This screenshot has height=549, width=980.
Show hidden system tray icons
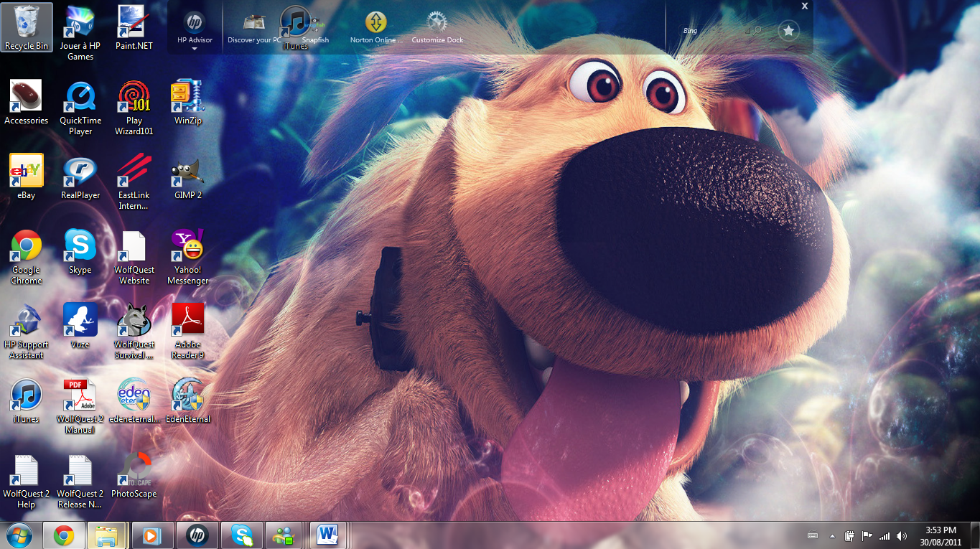coord(832,536)
